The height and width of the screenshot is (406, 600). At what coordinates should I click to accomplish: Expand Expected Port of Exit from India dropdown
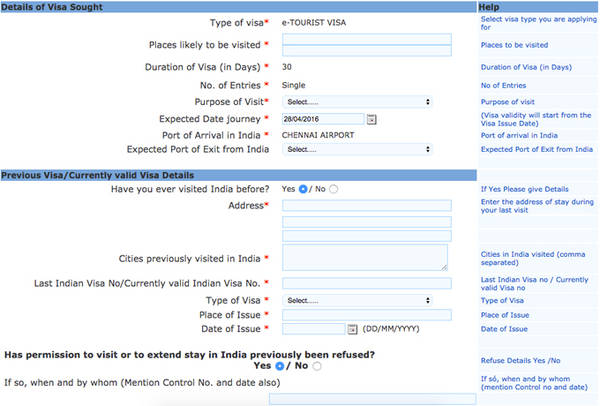[357, 149]
